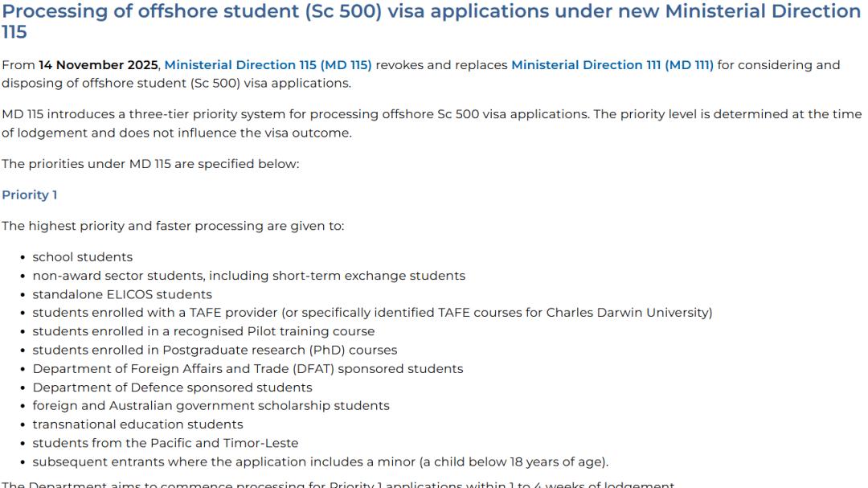Click the 'school students' bullet item
The image size is (868, 488).
click(x=82, y=257)
